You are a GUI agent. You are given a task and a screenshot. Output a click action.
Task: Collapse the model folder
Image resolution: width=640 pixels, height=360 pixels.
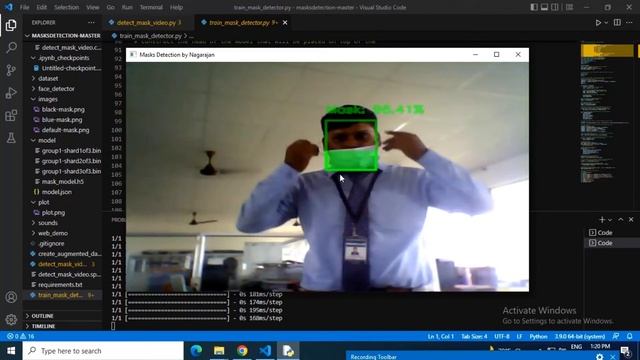click(62, 140)
